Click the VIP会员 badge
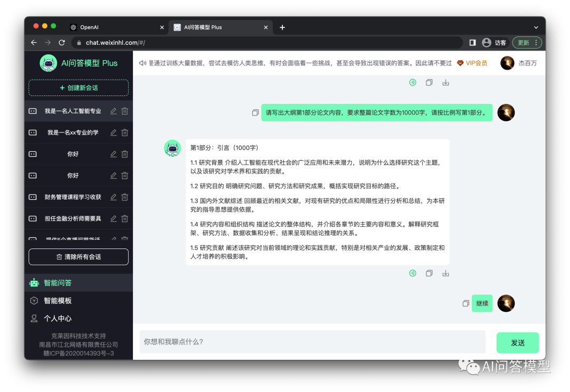The image size is (570, 392). pos(477,63)
